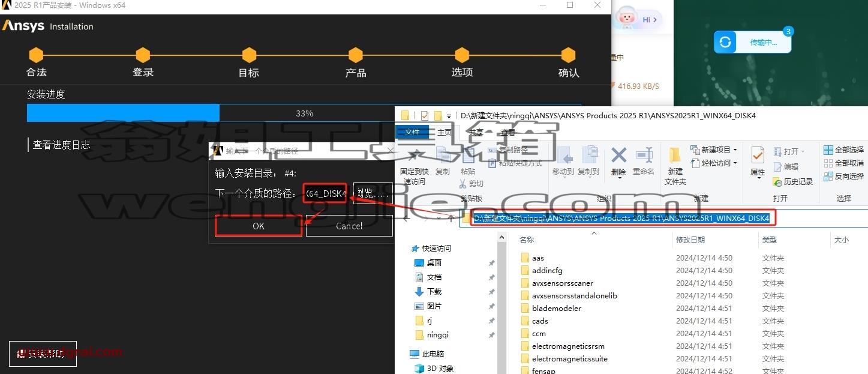Image resolution: width=868 pixels, height=374 pixels.
Task: Click the Explorer address bar path
Action: tap(621, 219)
